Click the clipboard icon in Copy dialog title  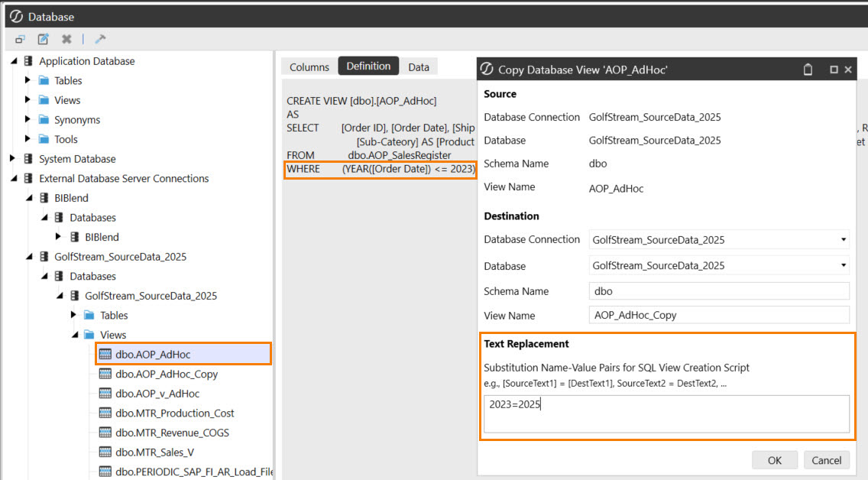[808, 70]
